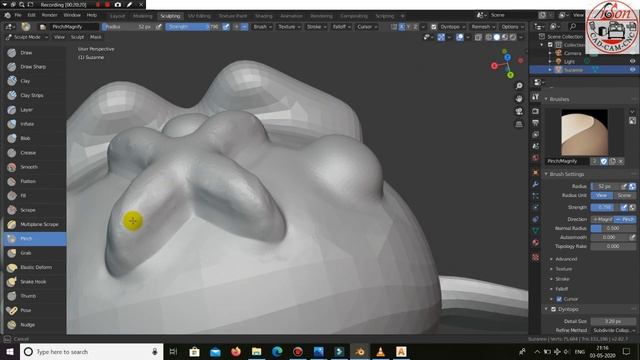
Task: Set Radius Unit to View
Action: 602,196
